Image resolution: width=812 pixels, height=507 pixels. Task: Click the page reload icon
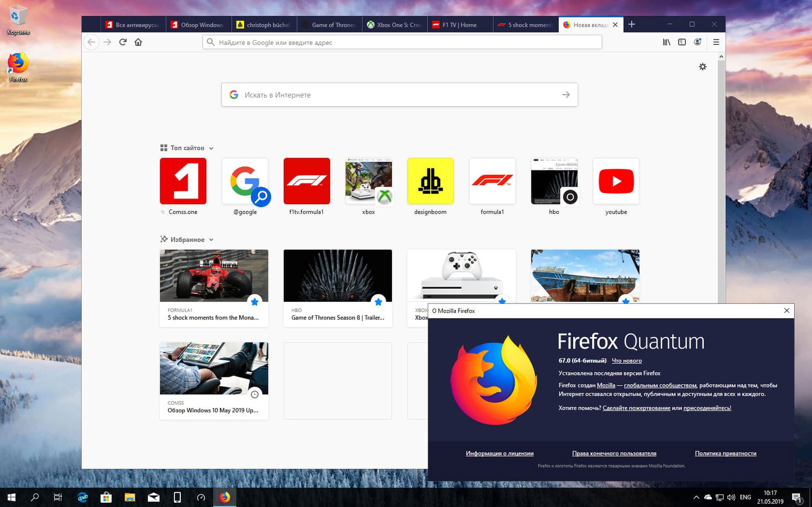point(123,42)
